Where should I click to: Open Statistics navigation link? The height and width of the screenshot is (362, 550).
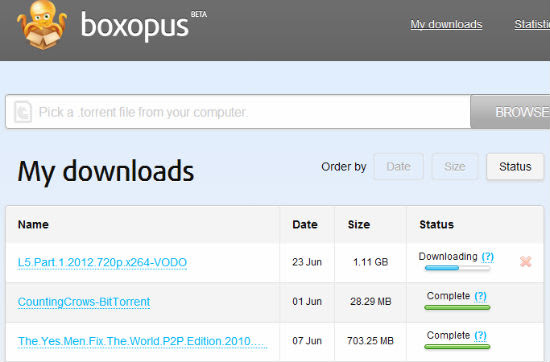point(532,24)
